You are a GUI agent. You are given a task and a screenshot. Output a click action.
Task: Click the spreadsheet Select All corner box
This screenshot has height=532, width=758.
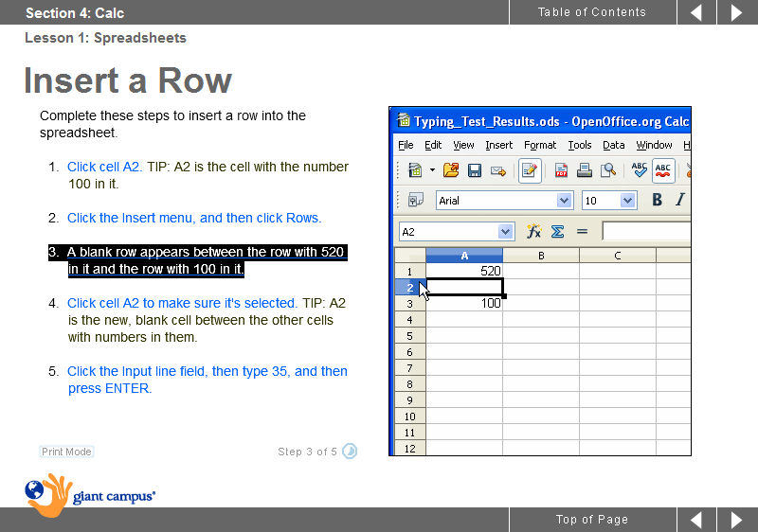[x=409, y=256]
